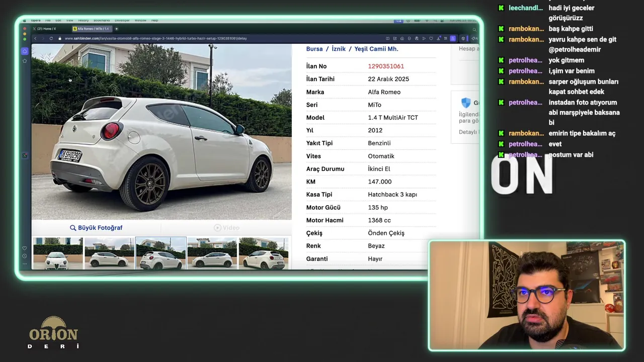This screenshot has height=362, width=644.
Task: Select the first front-view car thumbnail
Action: [x=58, y=253]
